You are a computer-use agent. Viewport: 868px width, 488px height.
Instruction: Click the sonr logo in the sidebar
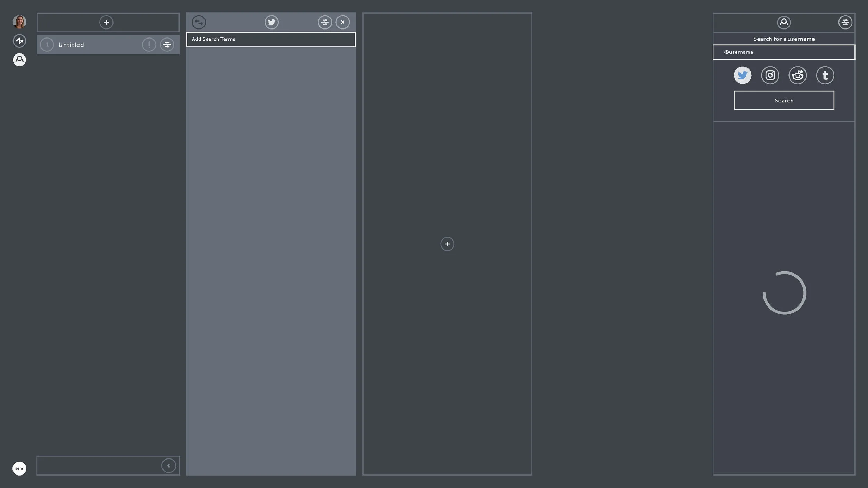tap(19, 468)
